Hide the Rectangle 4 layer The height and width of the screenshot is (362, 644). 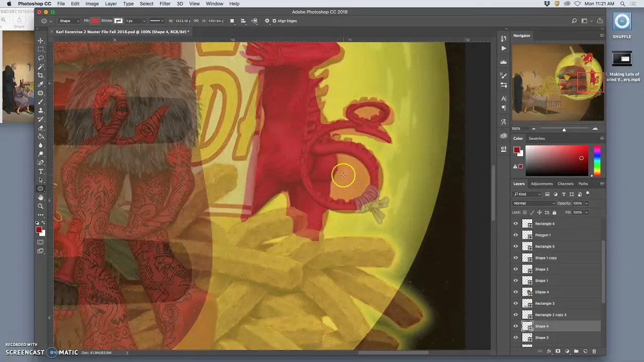coord(515,224)
